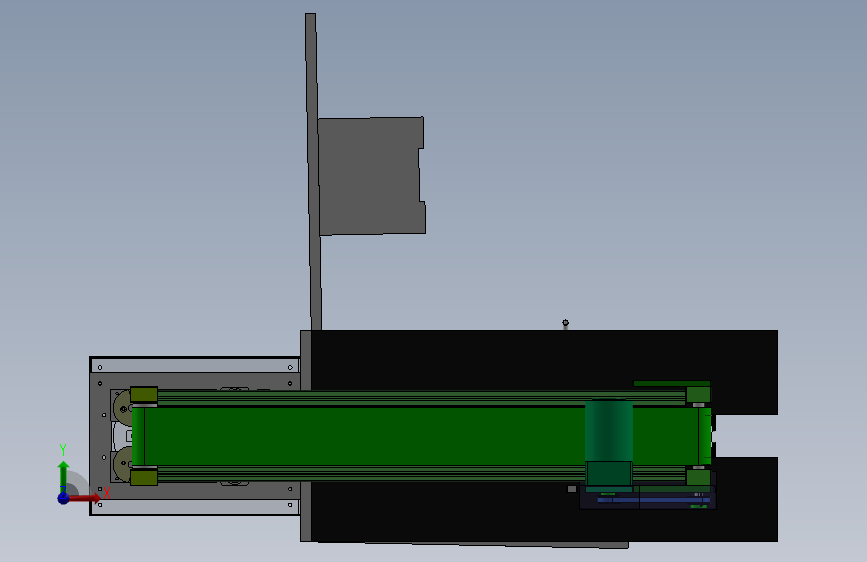Select the green bracket at lower-right belt end
The height and width of the screenshot is (562, 867).
click(x=698, y=477)
